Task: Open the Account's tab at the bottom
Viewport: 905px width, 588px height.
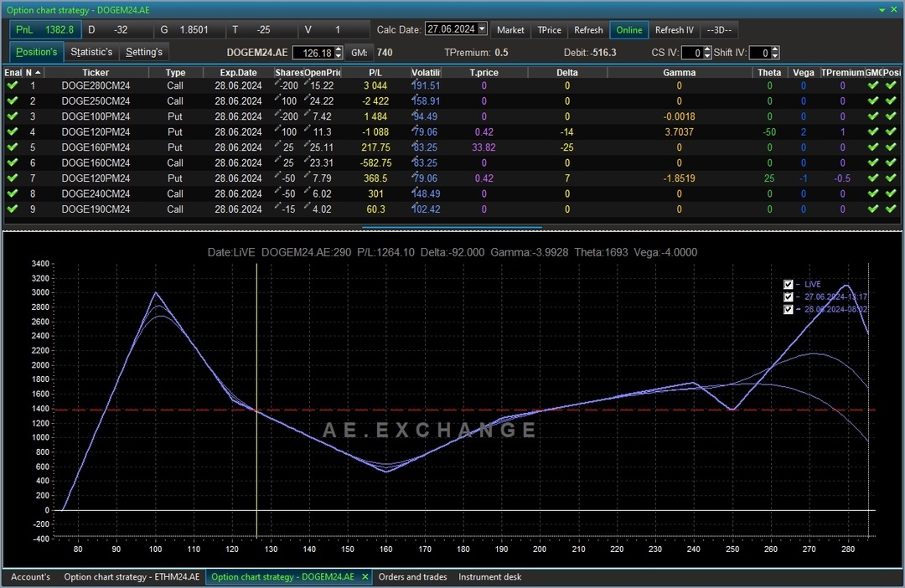Action: [x=31, y=577]
